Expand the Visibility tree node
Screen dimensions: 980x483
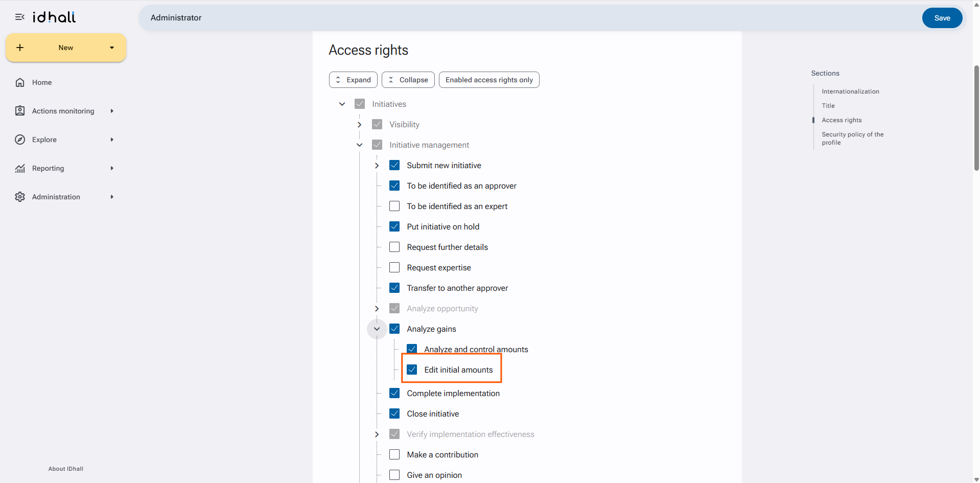click(x=360, y=125)
